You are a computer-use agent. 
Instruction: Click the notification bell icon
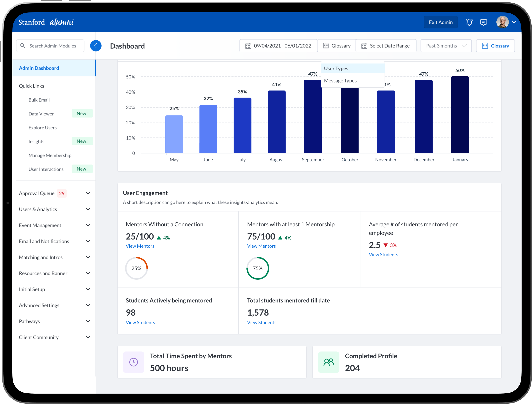click(469, 22)
